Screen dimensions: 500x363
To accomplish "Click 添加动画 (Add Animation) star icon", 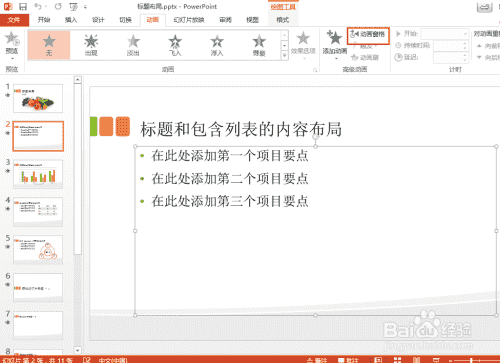I will tap(335, 37).
